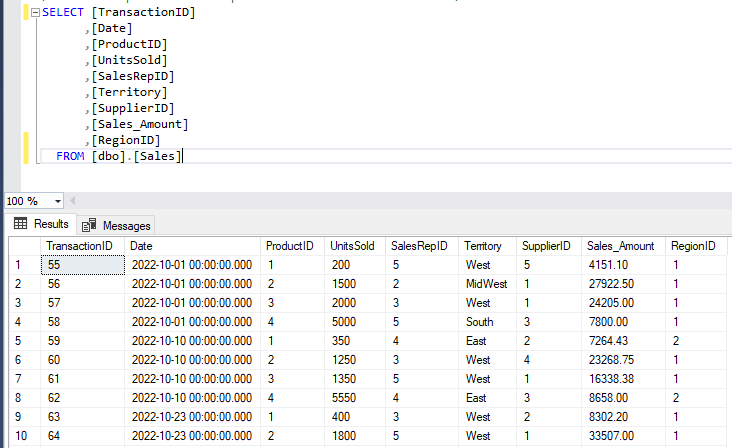This screenshot has height=448, width=732.
Task: Click the Messages tab icon
Action: [x=89, y=225]
